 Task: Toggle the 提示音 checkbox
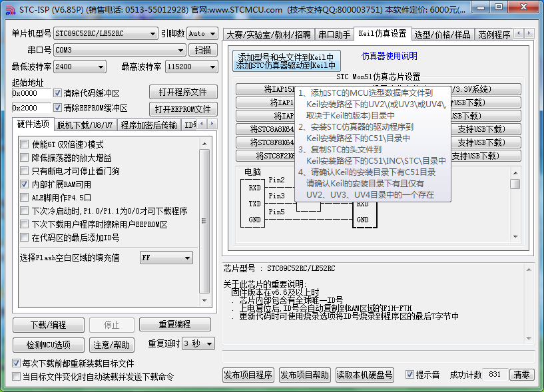[x=409, y=375]
